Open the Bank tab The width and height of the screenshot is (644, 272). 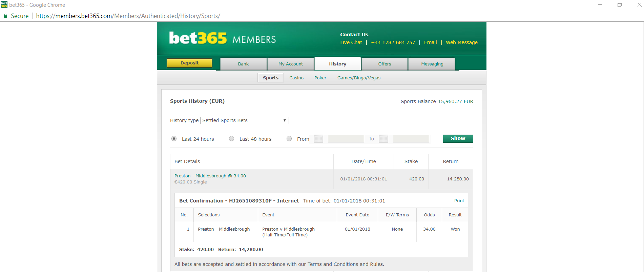[x=243, y=64]
